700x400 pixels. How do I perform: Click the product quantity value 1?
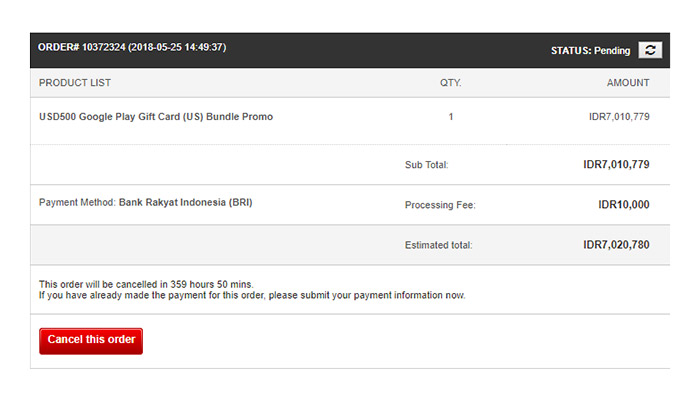pos(451,117)
